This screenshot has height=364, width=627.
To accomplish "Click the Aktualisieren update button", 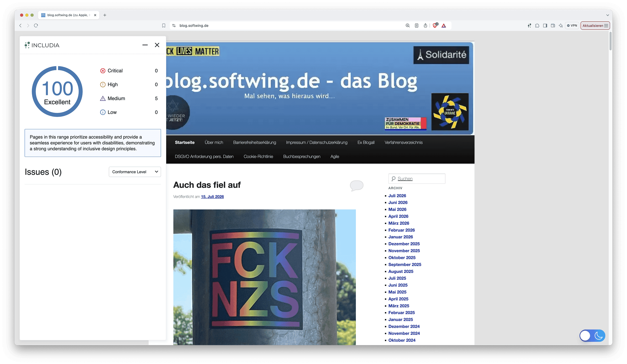I will [595, 26].
